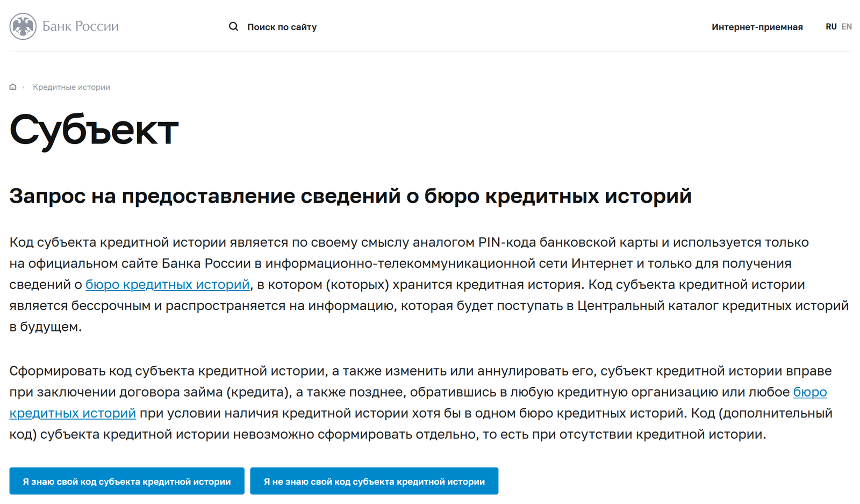Click the text 'в будущем.'
This screenshot has height=504, width=860.
pos(46,327)
